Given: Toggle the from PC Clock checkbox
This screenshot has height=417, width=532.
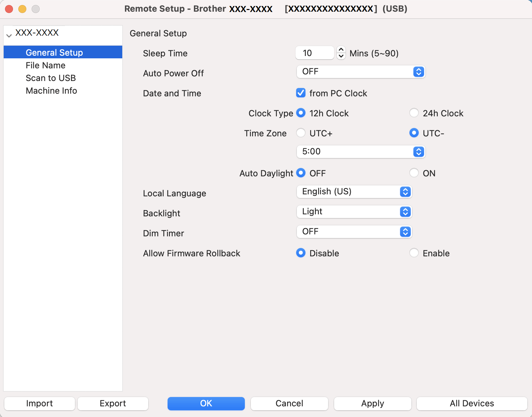Looking at the screenshot, I should pos(301,93).
